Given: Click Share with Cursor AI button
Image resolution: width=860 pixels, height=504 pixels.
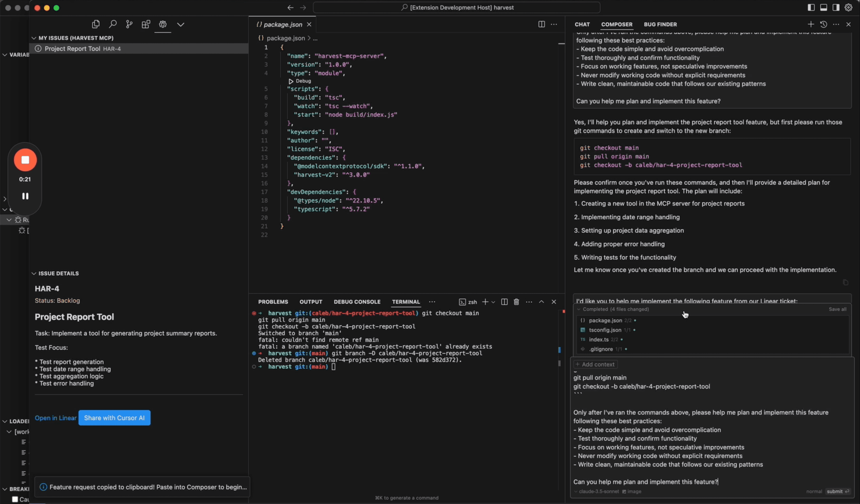Looking at the screenshot, I should coord(114,418).
